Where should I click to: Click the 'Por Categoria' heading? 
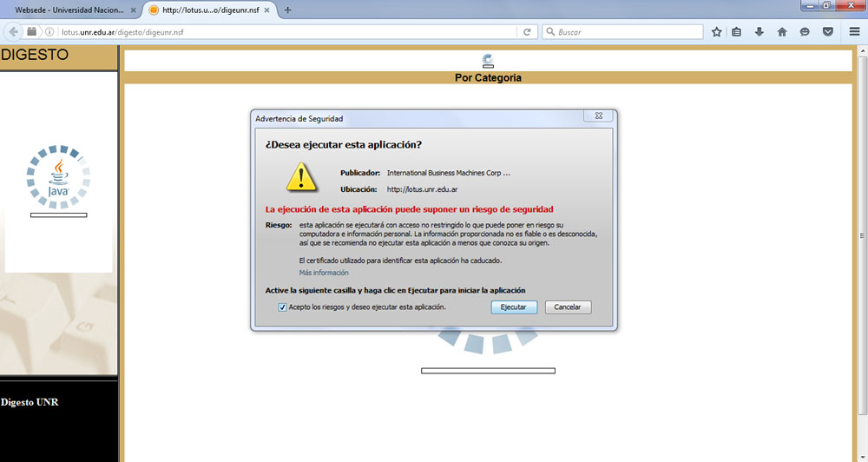pos(488,77)
